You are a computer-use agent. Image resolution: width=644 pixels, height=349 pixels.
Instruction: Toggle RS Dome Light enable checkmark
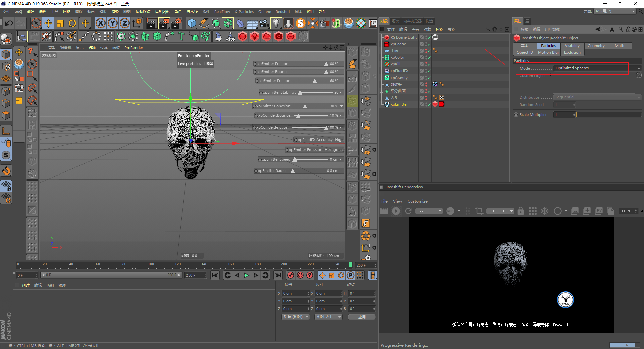click(429, 37)
